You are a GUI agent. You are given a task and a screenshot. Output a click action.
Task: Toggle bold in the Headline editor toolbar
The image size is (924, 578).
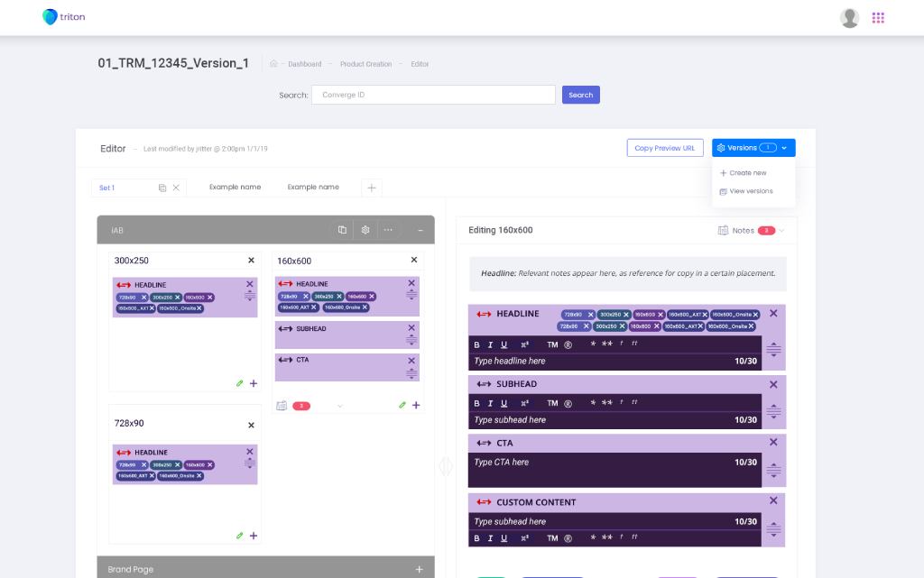476,344
